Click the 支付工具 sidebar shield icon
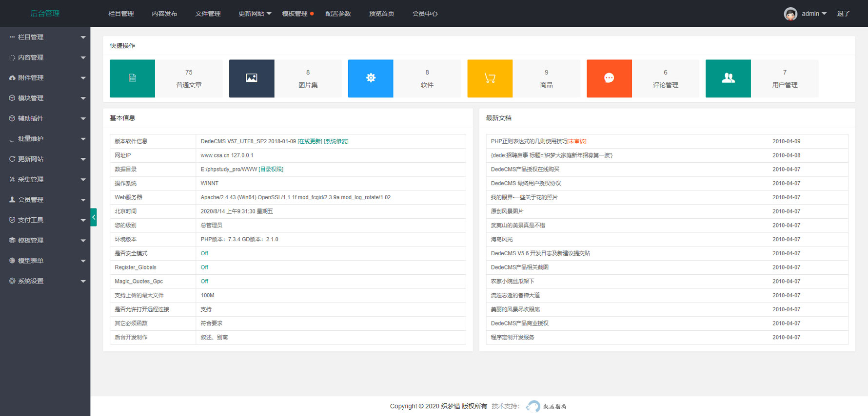 pyautogui.click(x=12, y=220)
